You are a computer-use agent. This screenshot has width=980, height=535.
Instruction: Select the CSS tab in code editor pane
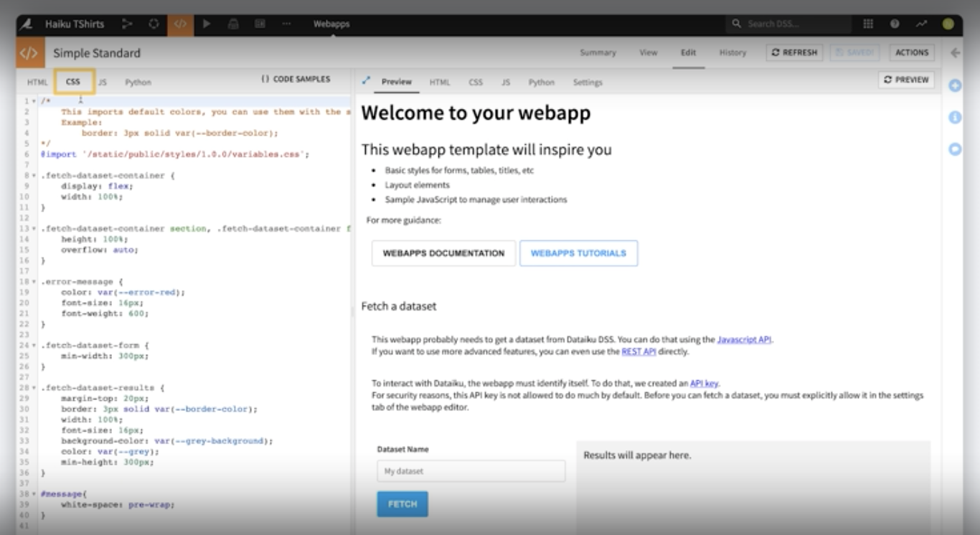[x=73, y=82]
